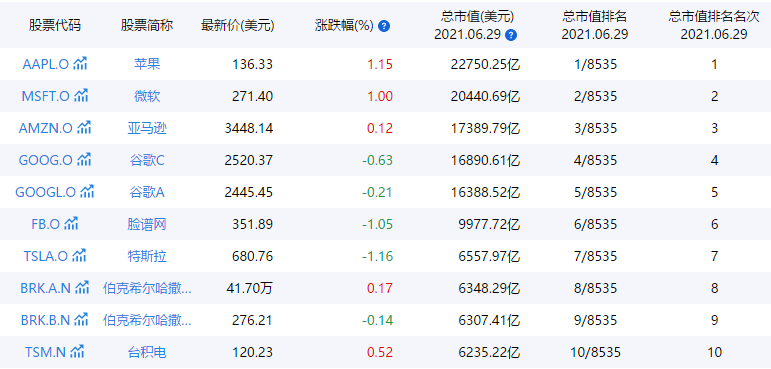Image resolution: width=771 pixels, height=369 pixels.
Task: Select the ranking cell 7/8535
Action: (594, 256)
